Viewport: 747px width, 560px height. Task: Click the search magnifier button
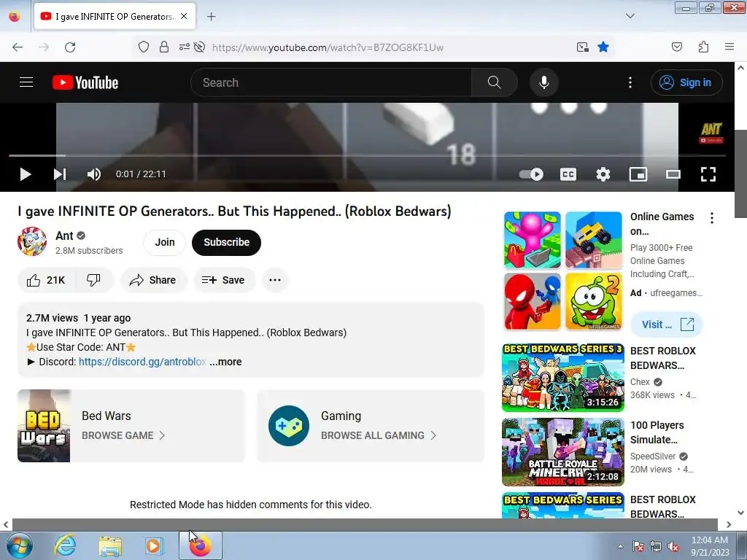point(494,82)
